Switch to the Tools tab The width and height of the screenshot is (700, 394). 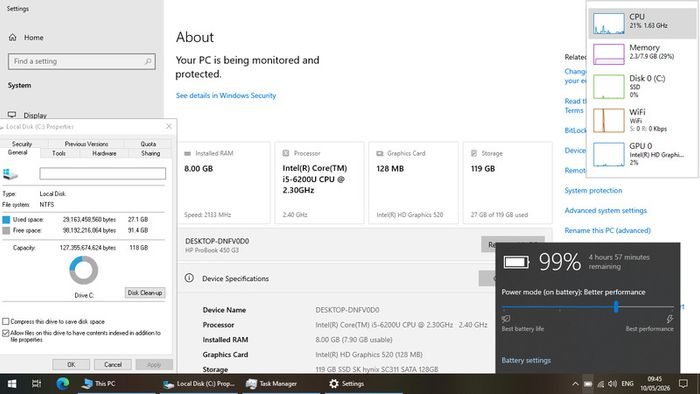pos(59,153)
